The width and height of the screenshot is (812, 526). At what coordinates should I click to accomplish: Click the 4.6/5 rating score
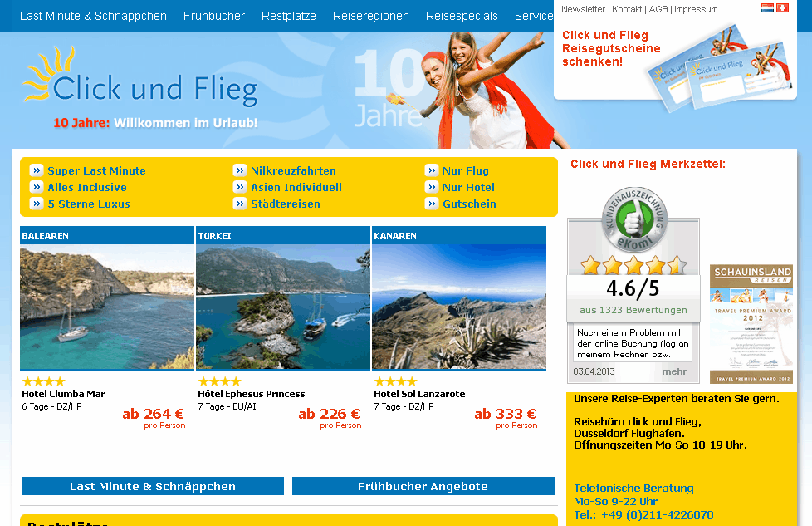click(633, 288)
